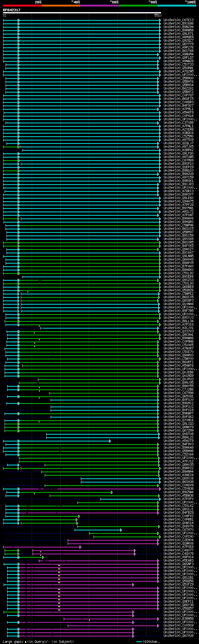
Task: Select the UniRef100_B9T5N1 label
Action: click(178, 208)
